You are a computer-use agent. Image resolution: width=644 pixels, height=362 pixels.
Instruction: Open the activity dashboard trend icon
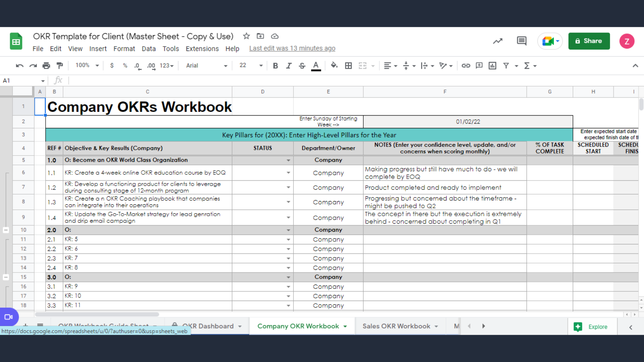click(x=498, y=41)
